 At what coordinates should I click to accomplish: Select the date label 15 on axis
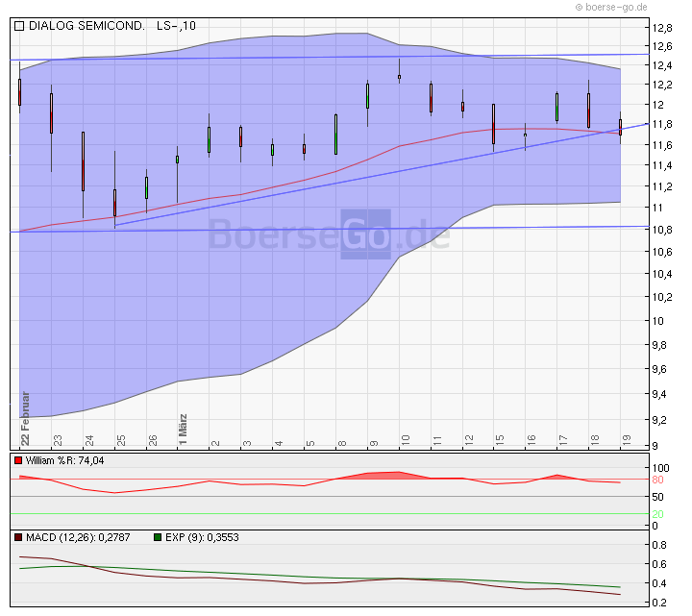point(500,440)
